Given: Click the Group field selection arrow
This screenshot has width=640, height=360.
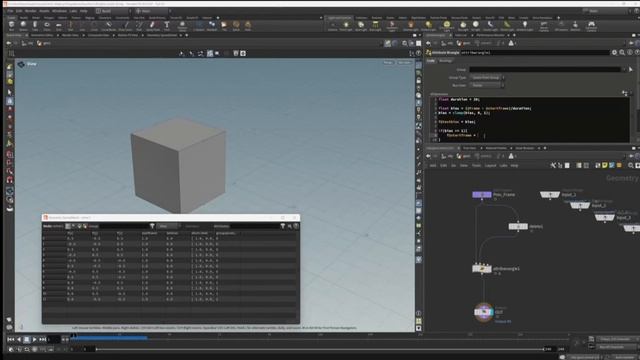Looking at the screenshot, I should pos(631,70).
